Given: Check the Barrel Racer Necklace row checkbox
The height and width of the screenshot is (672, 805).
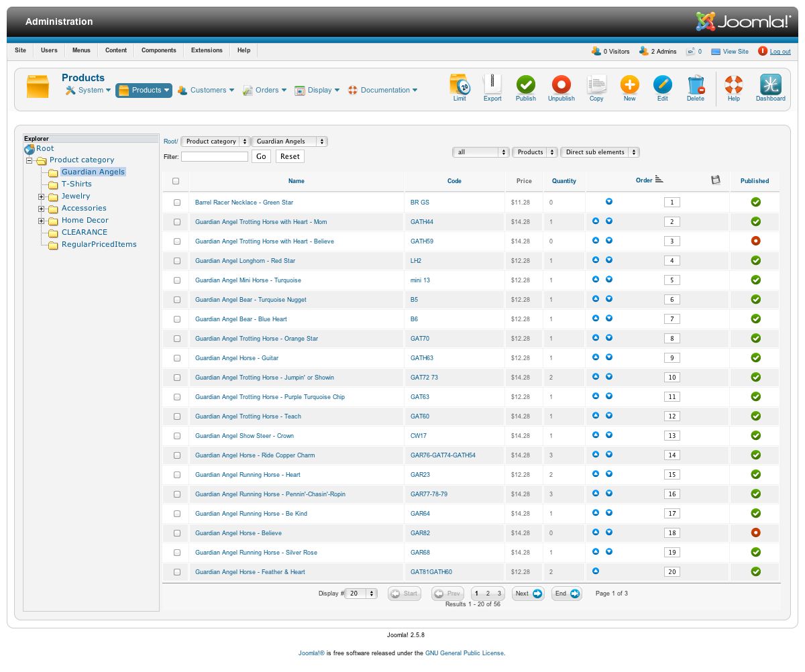Looking at the screenshot, I should pyautogui.click(x=177, y=203).
